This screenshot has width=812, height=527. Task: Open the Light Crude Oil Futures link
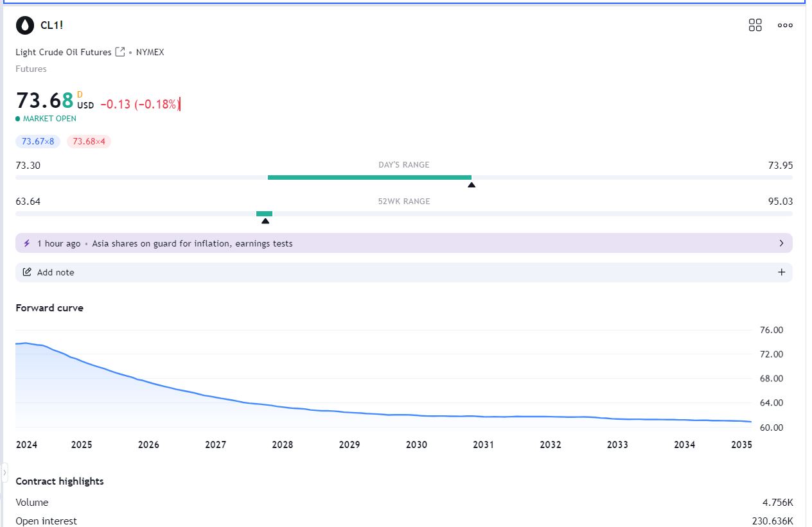pos(64,52)
